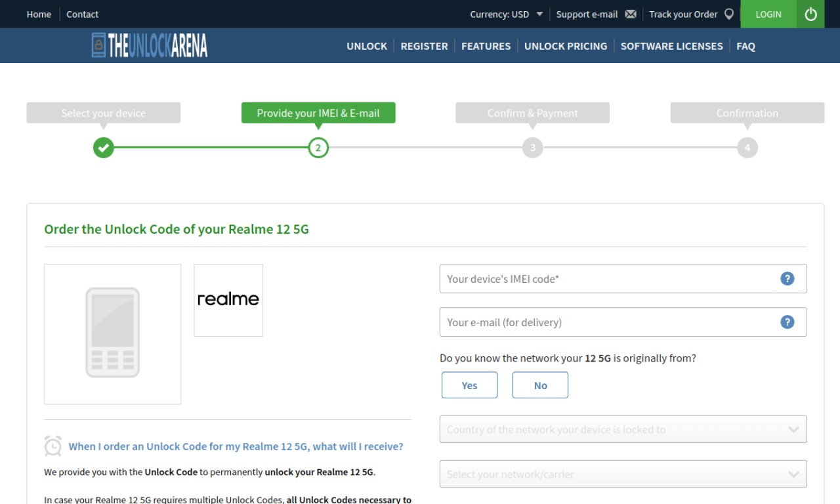Expand the Country of the network dropdown
This screenshot has height=504, width=840.
623,429
